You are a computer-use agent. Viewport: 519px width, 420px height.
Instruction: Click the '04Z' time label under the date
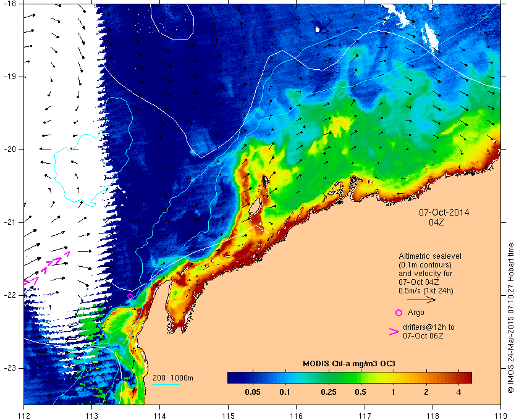click(436, 222)
